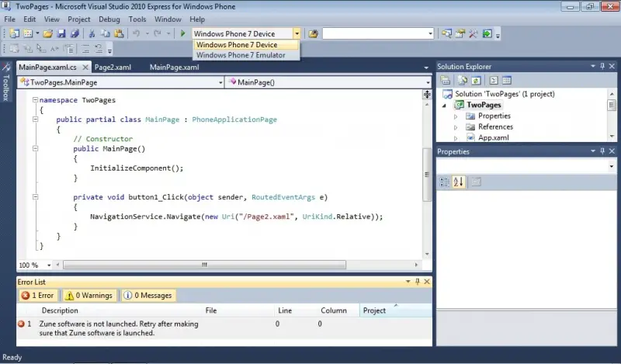621x364 pixels.
Task: Toggle the 0 Warnings filter button
Action: [89, 296]
